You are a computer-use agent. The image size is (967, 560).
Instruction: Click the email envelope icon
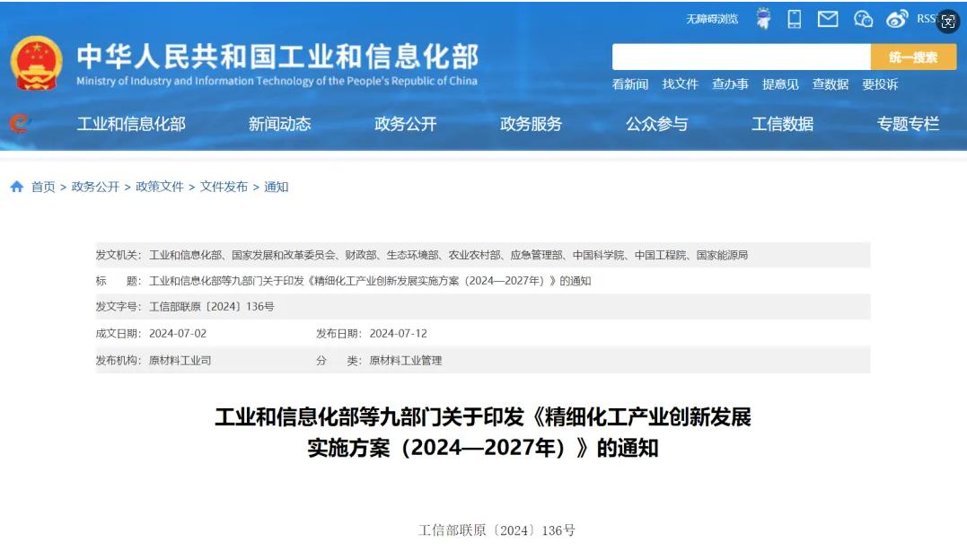[828, 19]
